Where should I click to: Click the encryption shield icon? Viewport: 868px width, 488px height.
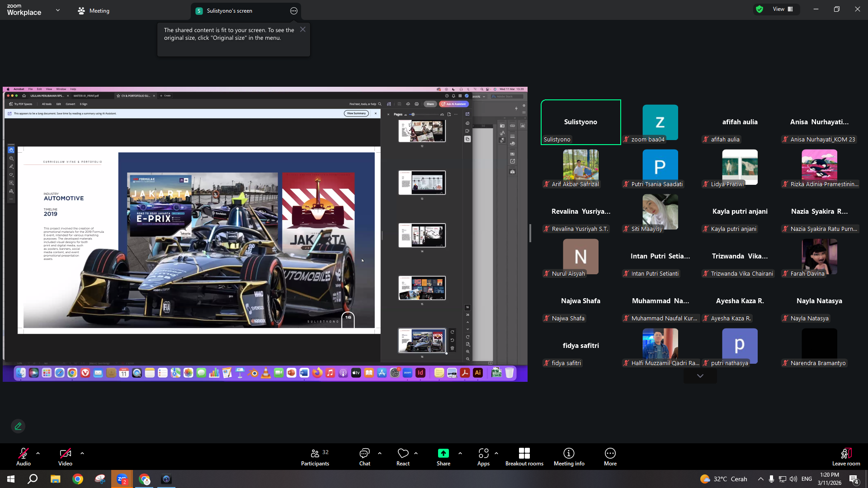tap(759, 9)
